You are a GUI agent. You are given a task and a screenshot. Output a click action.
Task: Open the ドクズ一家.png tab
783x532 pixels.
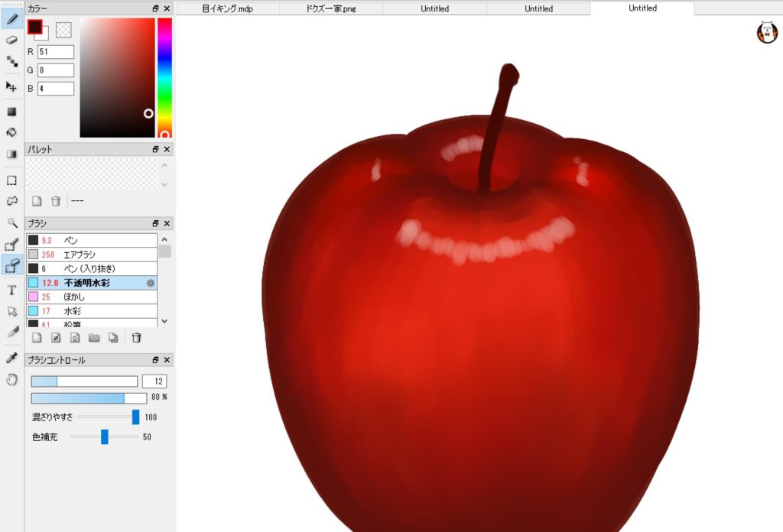click(x=330, y=8)
